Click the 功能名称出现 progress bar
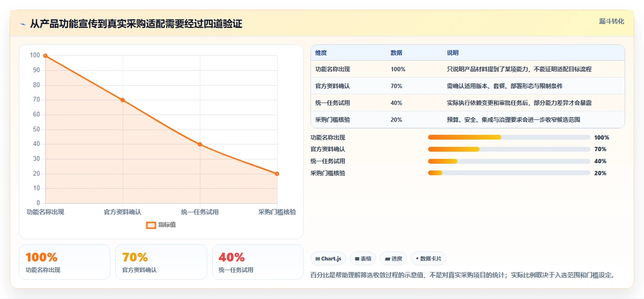This screenshot has width=644, height=299. coord(509,137)
